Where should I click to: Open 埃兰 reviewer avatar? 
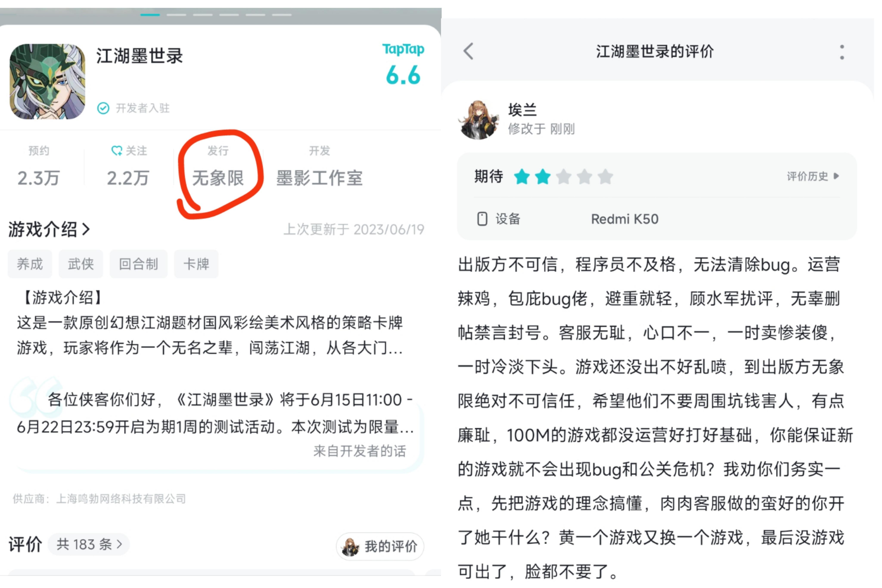[478, 120]
